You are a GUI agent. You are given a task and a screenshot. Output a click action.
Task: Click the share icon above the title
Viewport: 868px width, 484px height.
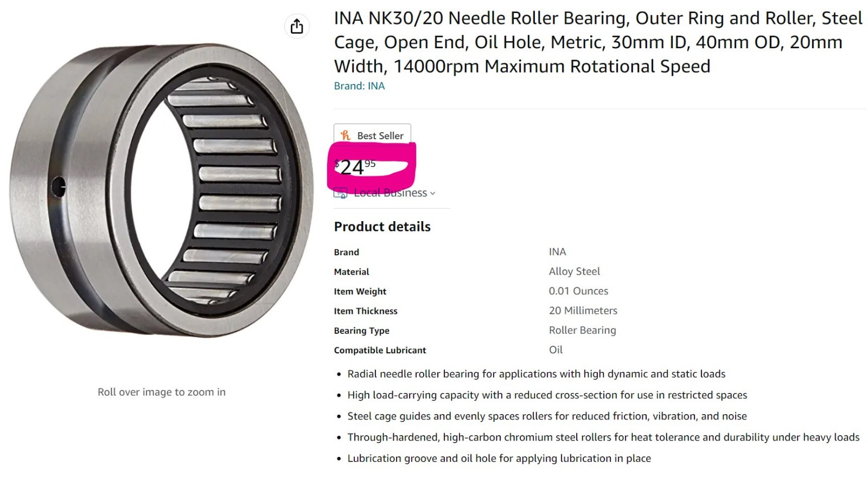click(x=296, y=26)
